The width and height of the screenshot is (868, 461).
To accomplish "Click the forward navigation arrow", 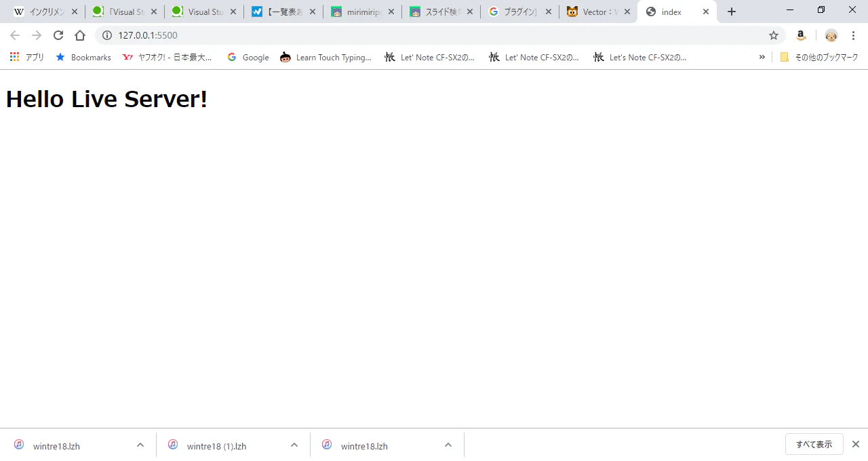I will (37, 35).
